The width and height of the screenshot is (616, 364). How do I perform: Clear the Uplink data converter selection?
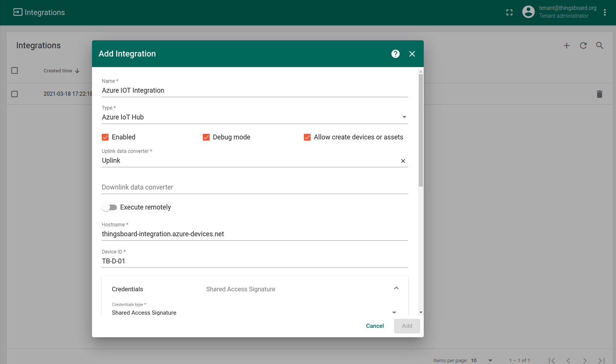[x=403, y=161]
